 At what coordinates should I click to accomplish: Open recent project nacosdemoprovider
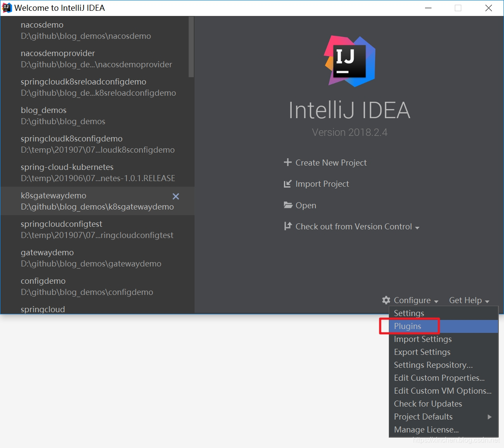98,59
